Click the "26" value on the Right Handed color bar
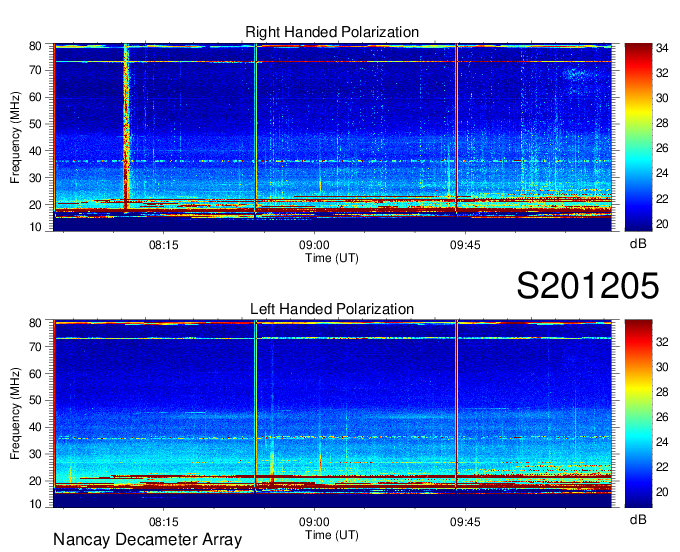680x552 pixels. (662, 148)
